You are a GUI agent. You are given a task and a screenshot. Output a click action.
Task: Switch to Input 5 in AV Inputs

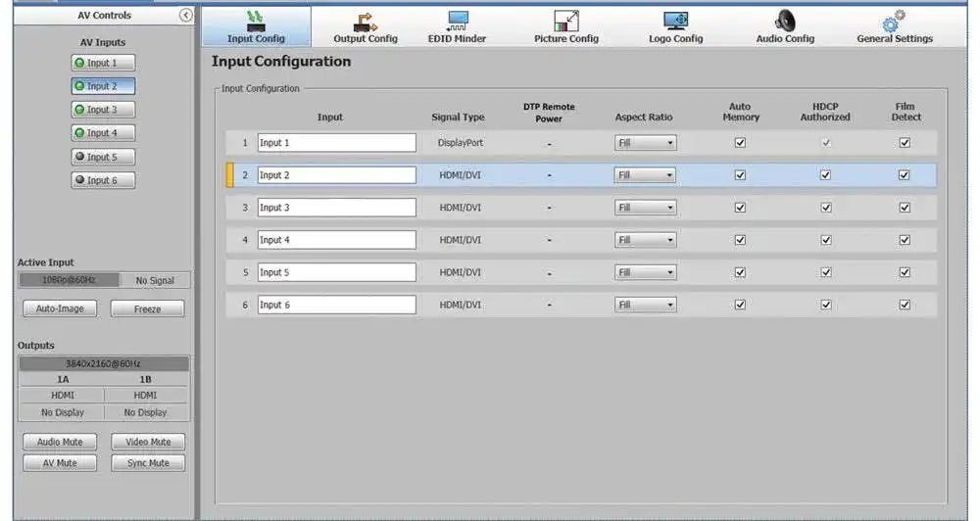[x=102, y=157]
